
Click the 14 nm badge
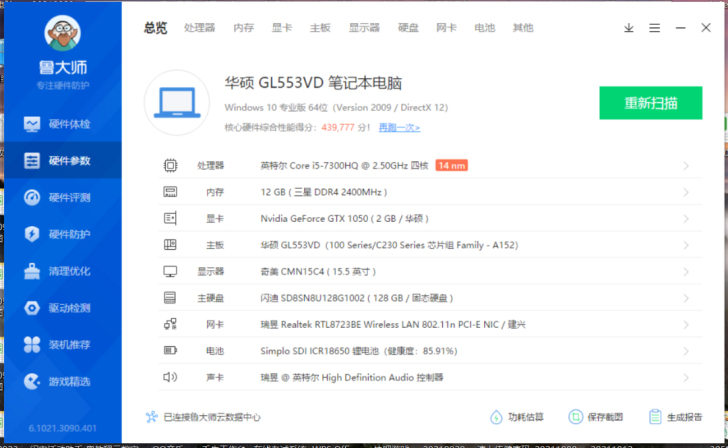(x=452, y=165)
